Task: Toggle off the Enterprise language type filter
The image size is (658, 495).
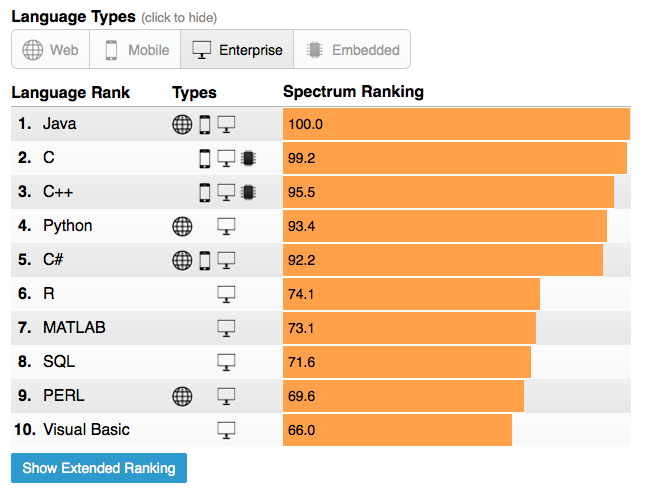Action: pyautogui.click(x=237, y=50)
